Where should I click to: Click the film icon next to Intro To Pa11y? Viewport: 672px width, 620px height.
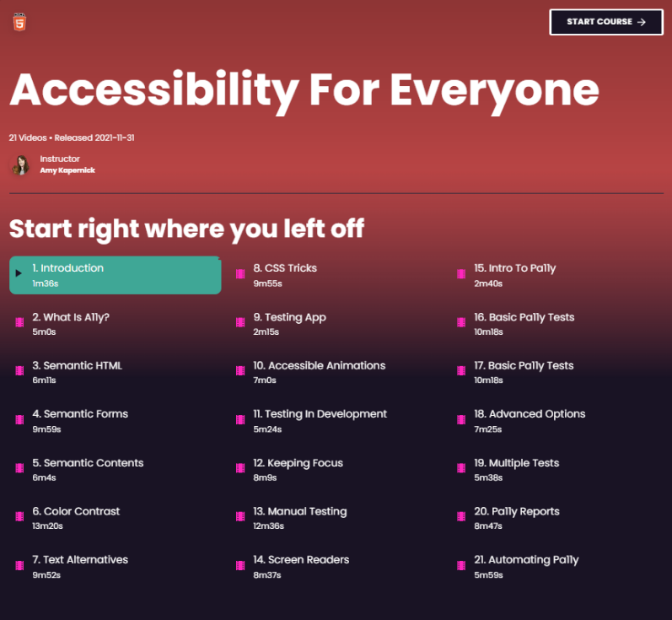(x=461, y=273)
